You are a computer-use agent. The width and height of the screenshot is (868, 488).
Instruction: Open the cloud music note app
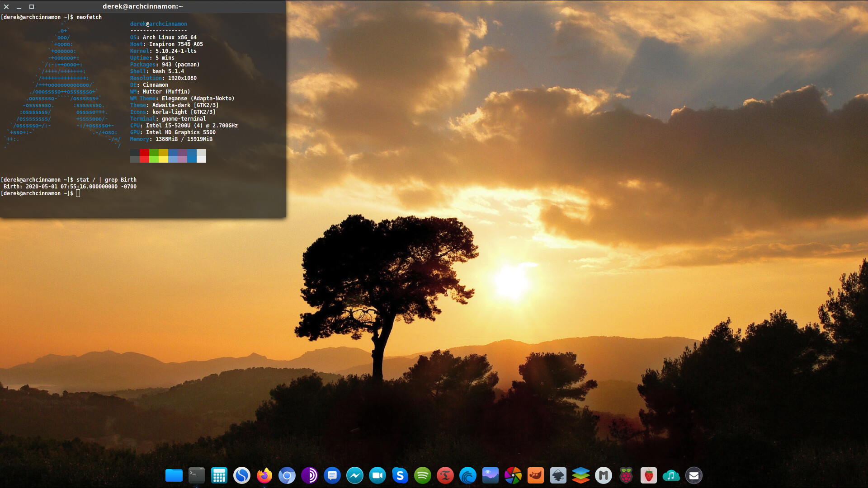(671, 475)
